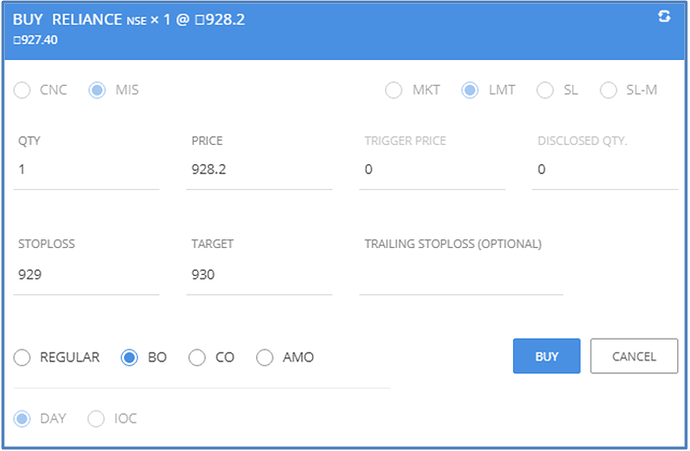Click the refresh icon in order header
The image size is (690, 451).
coord(664,17)
